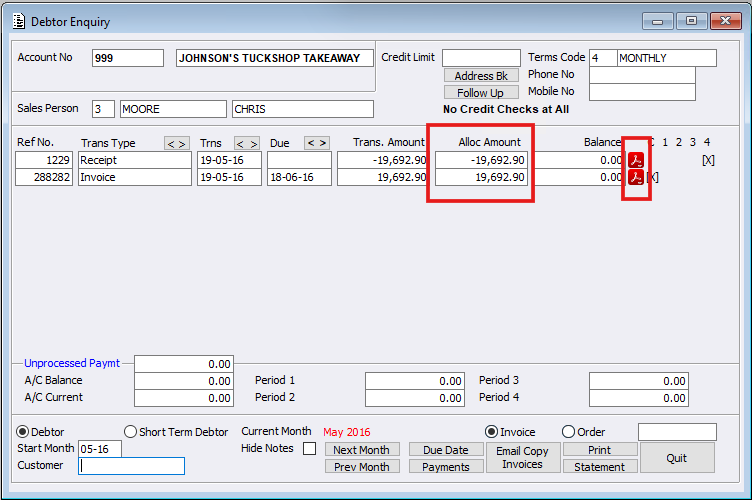
Task: Click the Period 4 amount field
Action: tap(639, 398)
